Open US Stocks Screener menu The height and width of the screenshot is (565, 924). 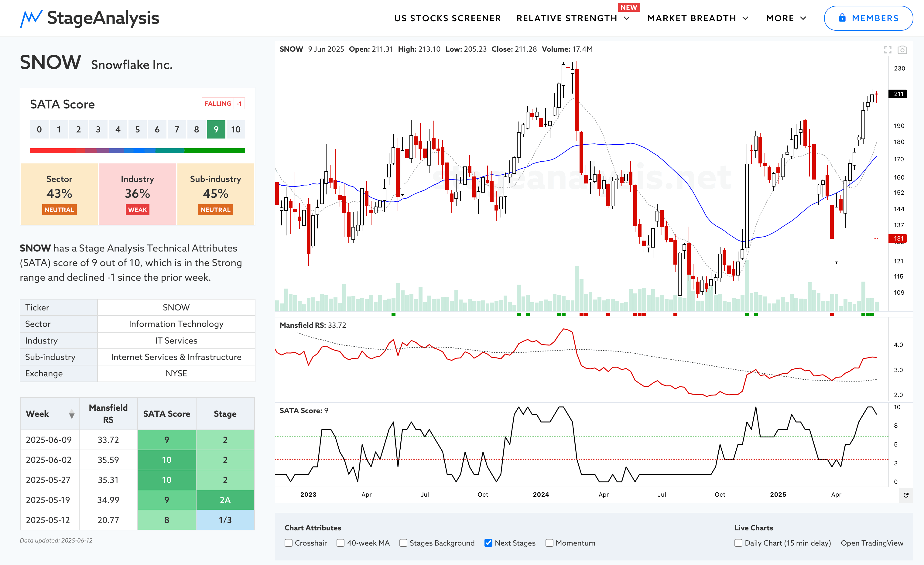coord(447,18)
